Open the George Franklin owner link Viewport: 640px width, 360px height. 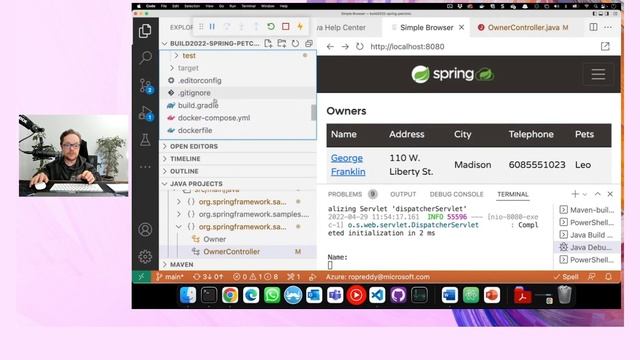point(348,165)
